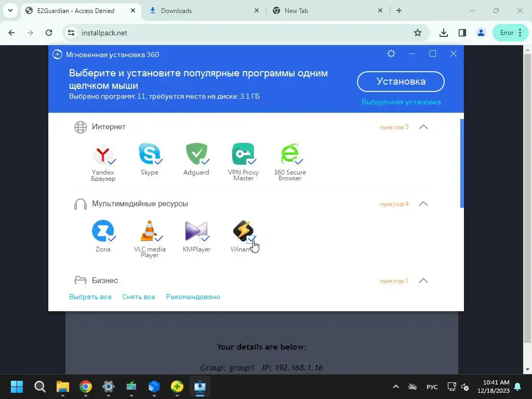Click the installpack.net address bar
This screenshot has height=399, width=532.
point(246,33)
